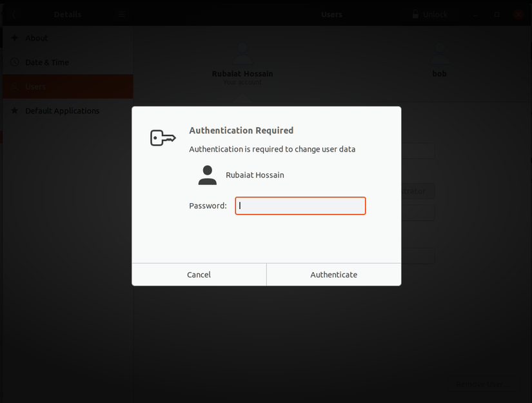This screenshot has width=532, height=403.
Task: Open the About section in sidebar
Action: pos(68,38)
